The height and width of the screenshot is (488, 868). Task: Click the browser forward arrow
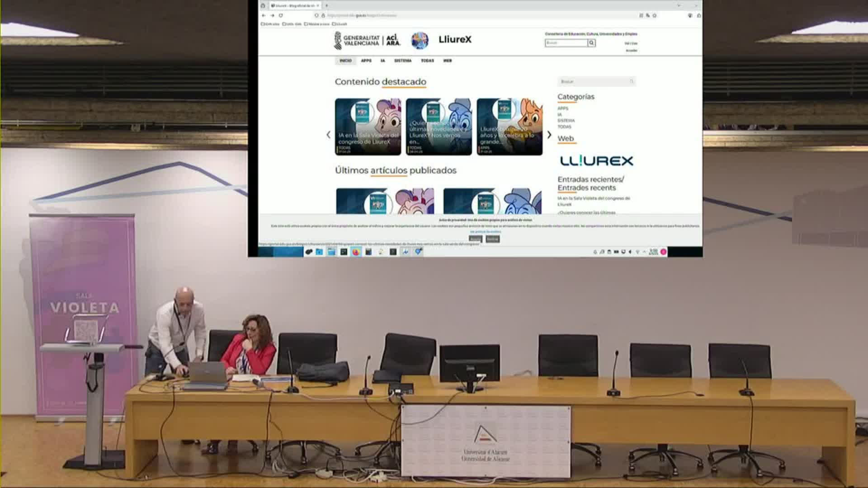272,15
